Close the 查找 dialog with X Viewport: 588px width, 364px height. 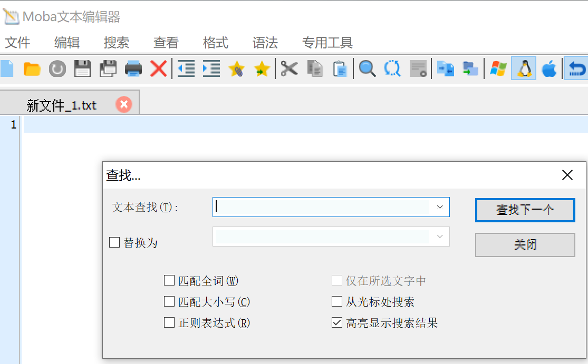click(x=567, y=174)
